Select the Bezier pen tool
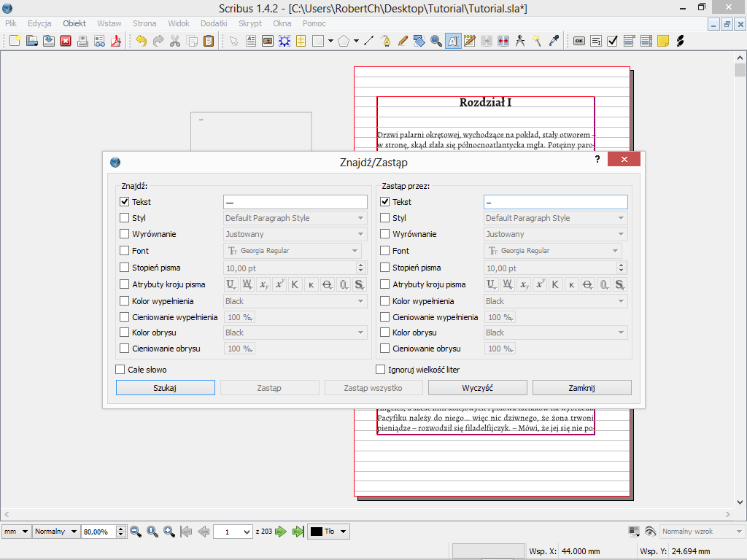 tap(385, 41)
